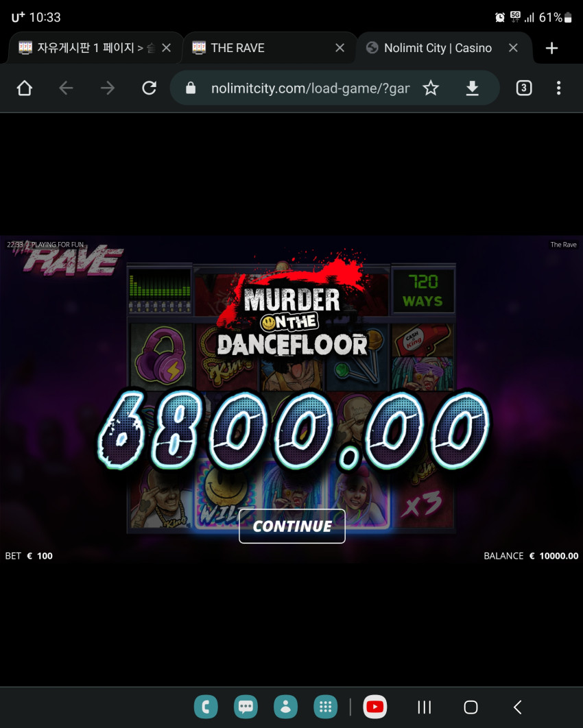Tap The Rave logo in game
Image resolution: width=583 pixels, height=728 pixels.
[70, 259]
